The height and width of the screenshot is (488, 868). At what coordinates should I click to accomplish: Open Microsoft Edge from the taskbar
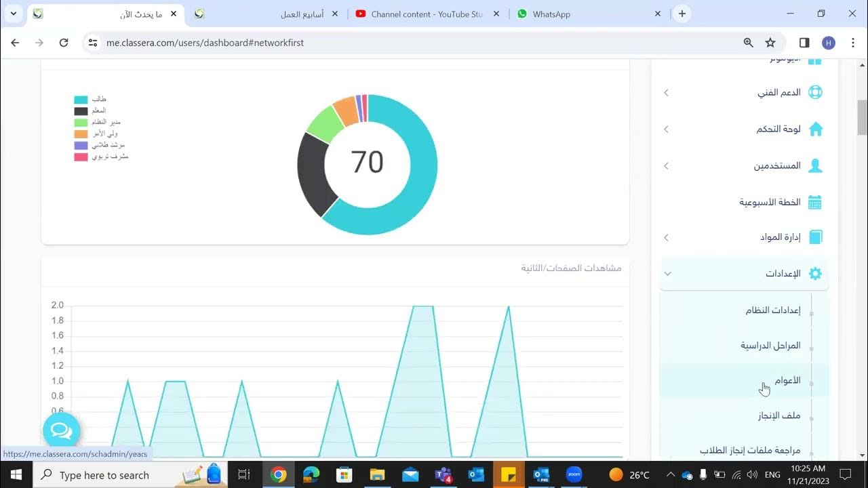click(311, 474)
